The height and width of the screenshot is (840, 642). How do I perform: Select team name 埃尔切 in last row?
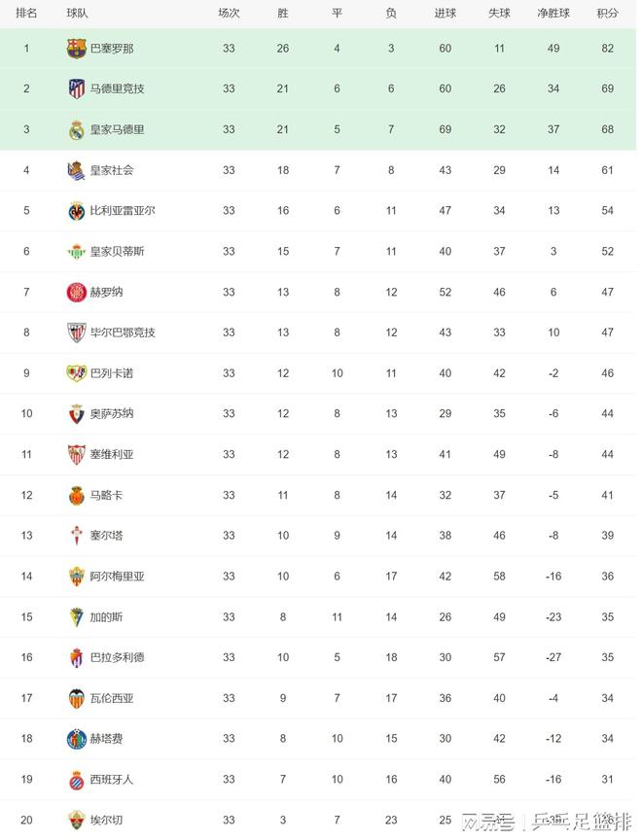pyautogui.click(x=106, y=821)
